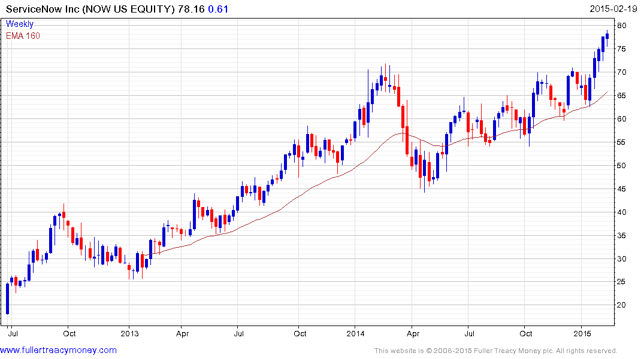644x359 pixels.
Task: Click the copyright notice 'Fuller Treacy Money plc'
Action: 513,351
